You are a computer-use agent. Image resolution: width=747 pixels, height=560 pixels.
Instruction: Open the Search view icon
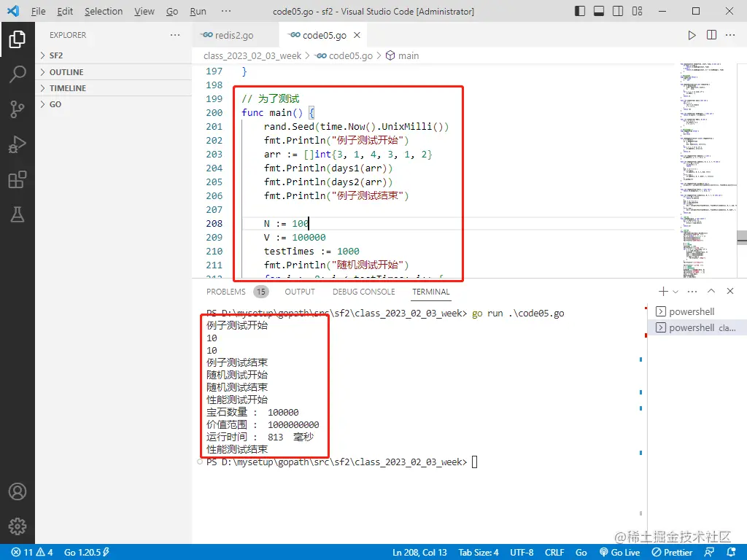[18, 74]
